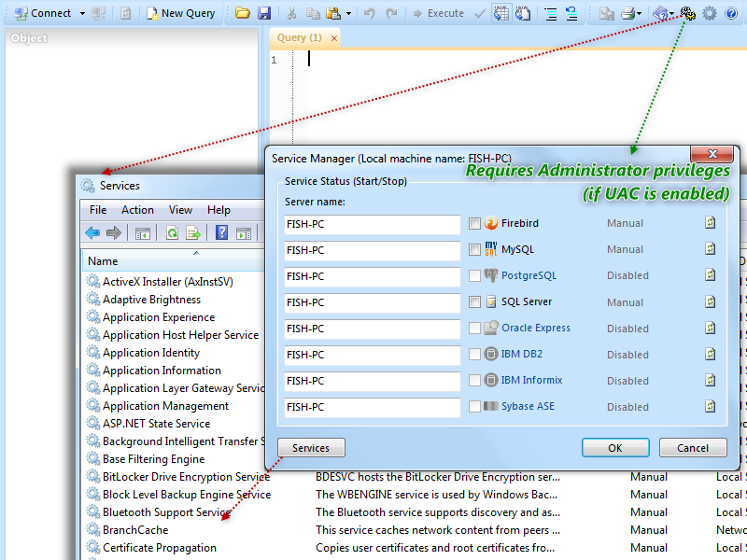Open the File menu in Services window
Image resolution: width=747 pixels, height=560 pixels.
(98, 210)
